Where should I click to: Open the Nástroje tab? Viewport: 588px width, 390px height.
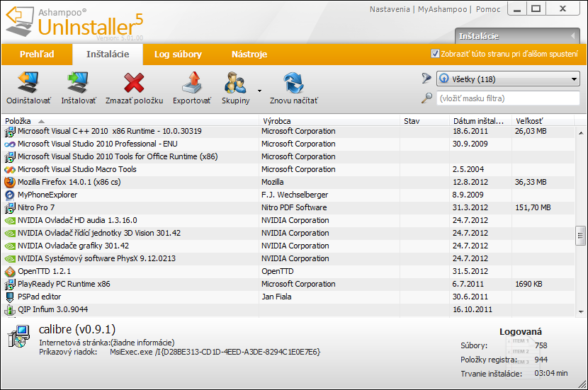(249, 55)
